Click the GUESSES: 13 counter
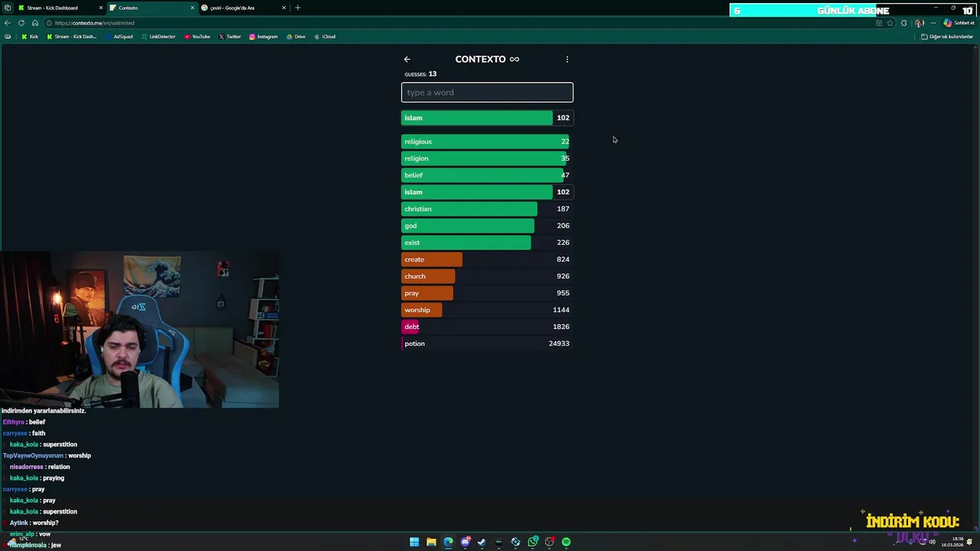Viewport: 980px width, 551px height. click(420, 74)
